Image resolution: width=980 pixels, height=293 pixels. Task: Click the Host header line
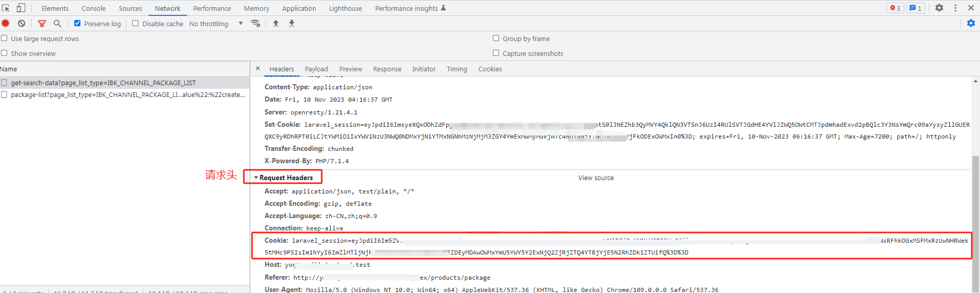pyautogui.click(x=317, y=265)
